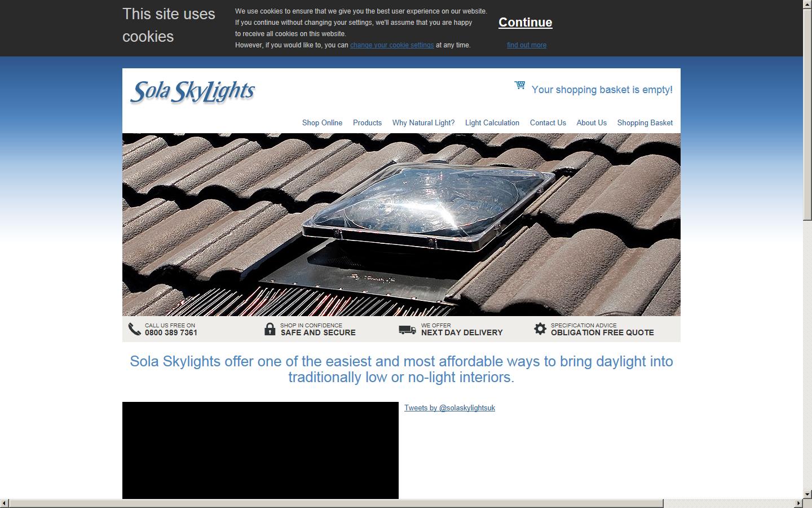View the Shopping Basket page
This screenshot has height=508, width=812.
click(x=645, y=122)
